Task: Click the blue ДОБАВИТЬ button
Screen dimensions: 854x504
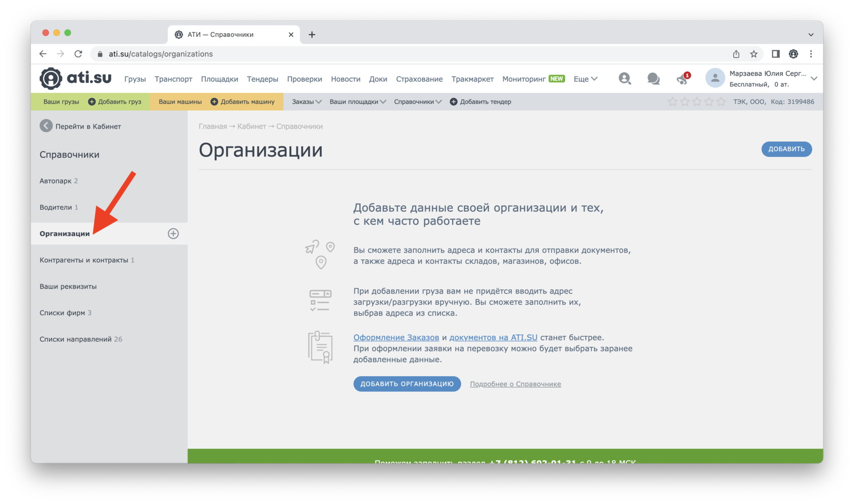Action: click(x=786, y=149)
